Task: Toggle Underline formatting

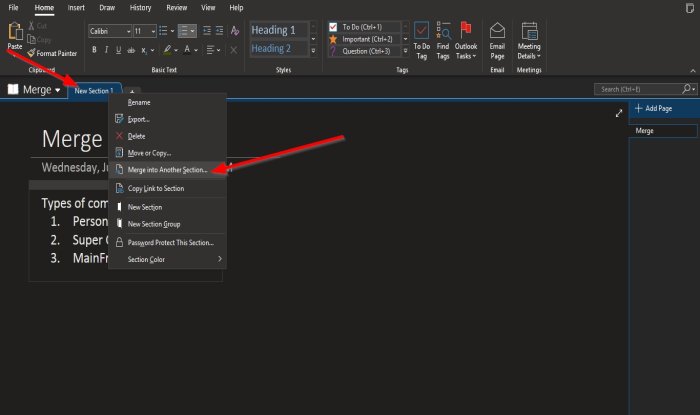Action: click(x=118, y=50)
